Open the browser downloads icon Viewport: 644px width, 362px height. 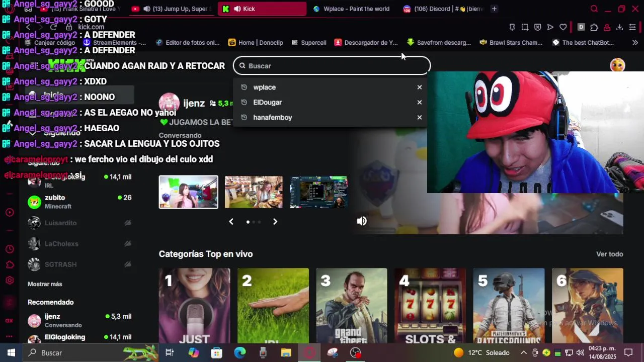(619, 27)
